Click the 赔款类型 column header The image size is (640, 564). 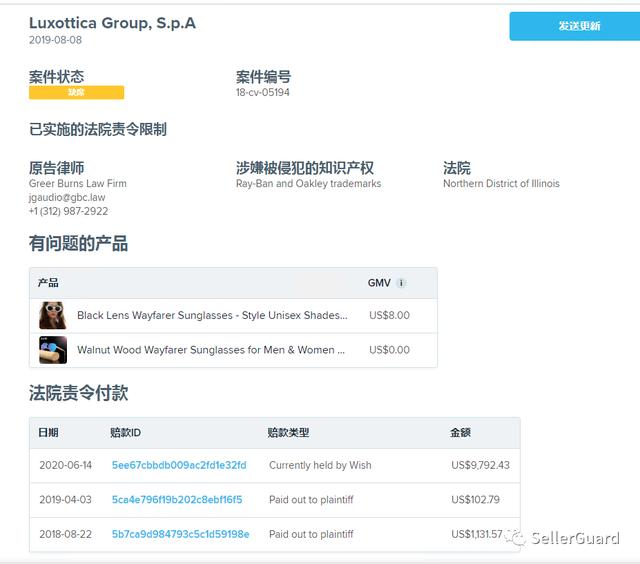coord(288,433)
